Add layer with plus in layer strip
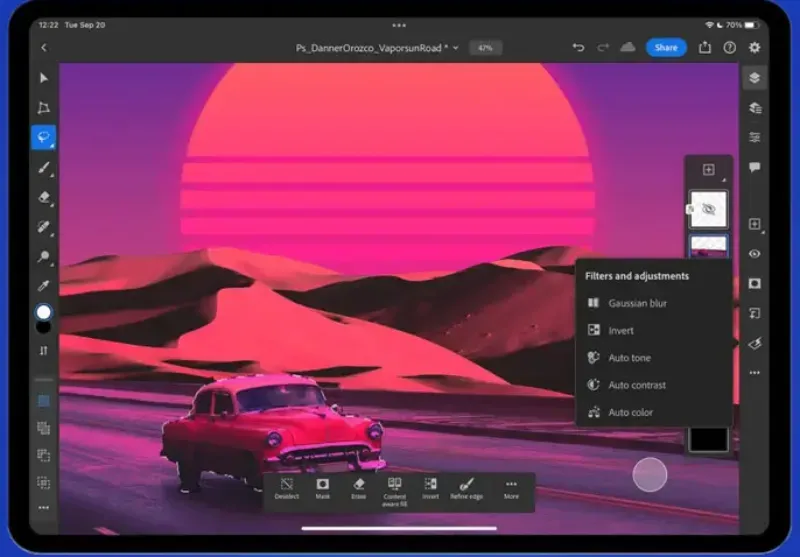Screen dimensions: 800x557 709,169
